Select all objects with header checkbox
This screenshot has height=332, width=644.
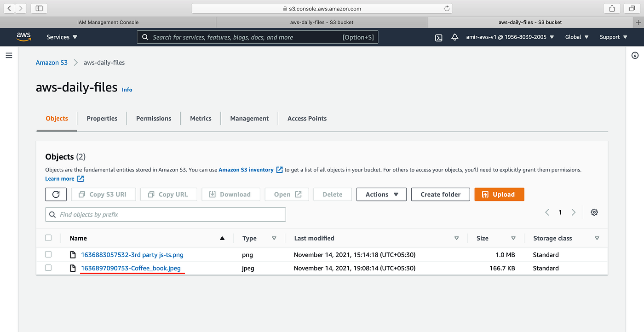click(x=48, y=238)
